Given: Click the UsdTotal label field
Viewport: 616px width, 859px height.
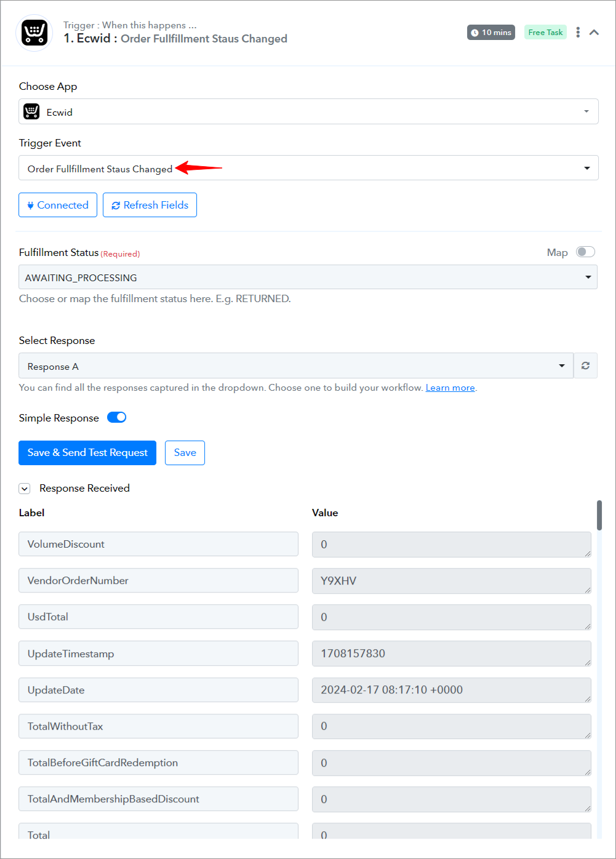Looking at the screenshot, I should 158,617.
